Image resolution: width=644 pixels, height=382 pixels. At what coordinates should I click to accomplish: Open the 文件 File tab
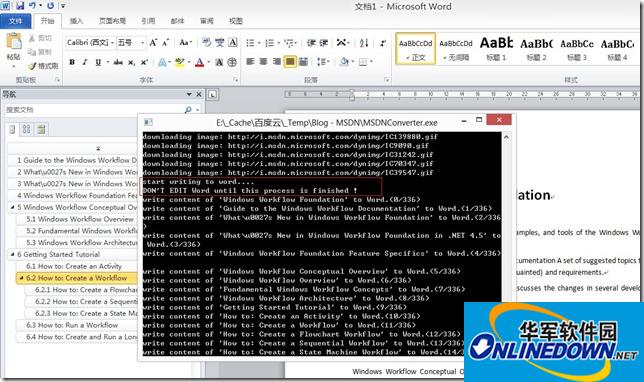point(16,21)
